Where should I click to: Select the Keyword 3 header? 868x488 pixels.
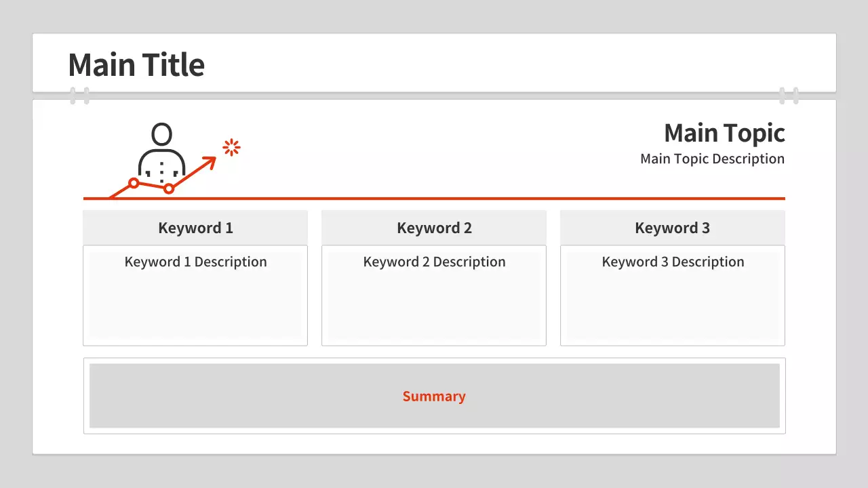pos(672,228)
